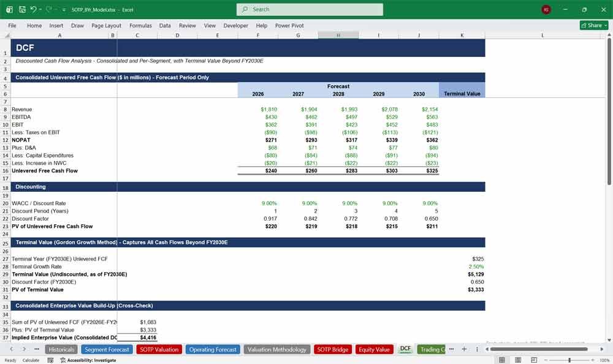Screen dimensions: 613x364
Task: Click into the Search box
Action: 310,9
